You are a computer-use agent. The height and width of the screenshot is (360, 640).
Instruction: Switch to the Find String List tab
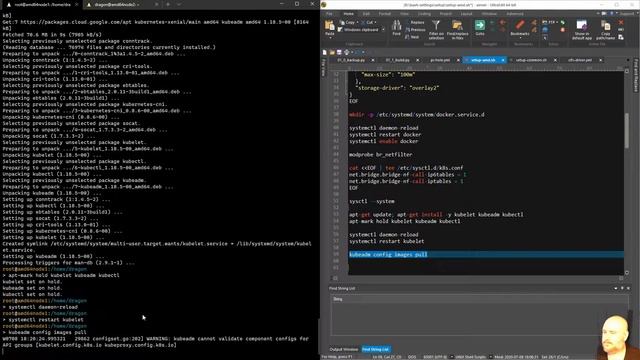[x=376, y=349]
